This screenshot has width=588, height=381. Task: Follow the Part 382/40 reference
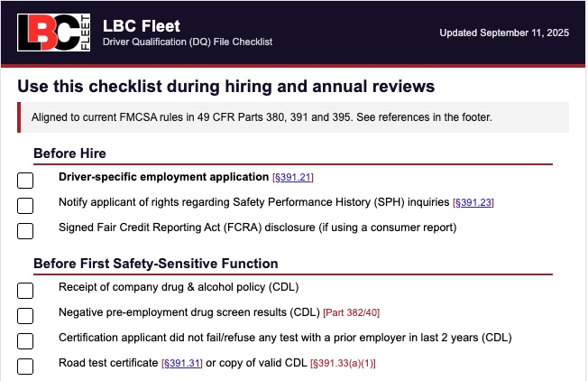352,313
